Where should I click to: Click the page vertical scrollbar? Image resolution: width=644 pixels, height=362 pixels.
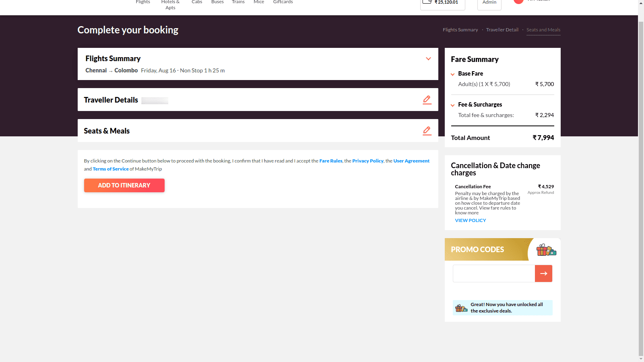click(x=641, y=181)
